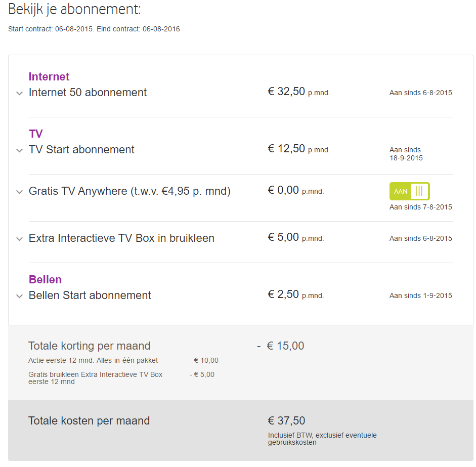
Task: Select the TV section heading
Action: (36, 134)
